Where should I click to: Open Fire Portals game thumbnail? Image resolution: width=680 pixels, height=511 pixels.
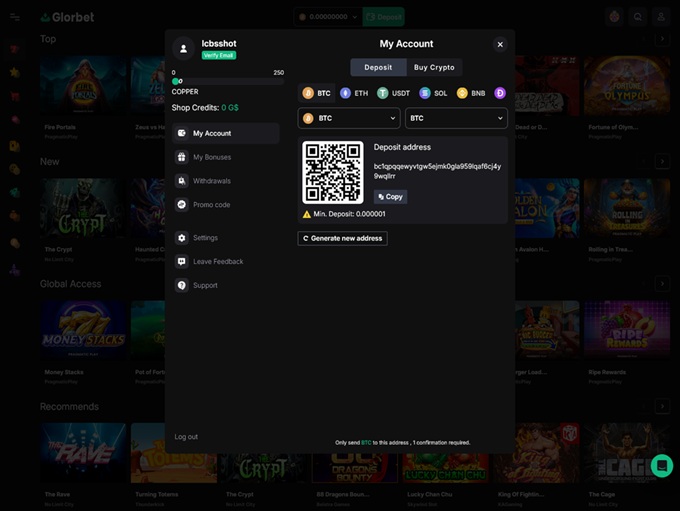(x=83, y=85)
